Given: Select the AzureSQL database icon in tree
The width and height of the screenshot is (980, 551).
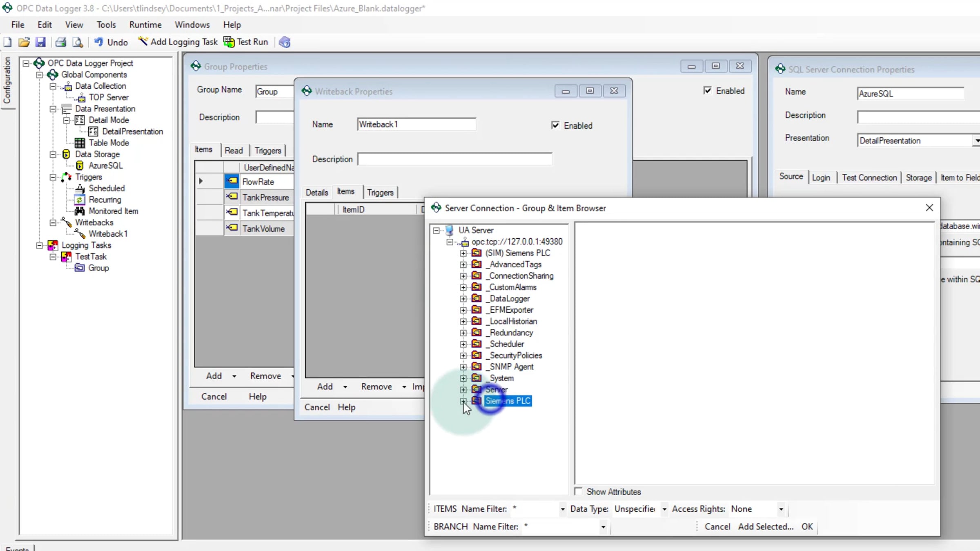Looking at the screenshot, I should [80, 165].
